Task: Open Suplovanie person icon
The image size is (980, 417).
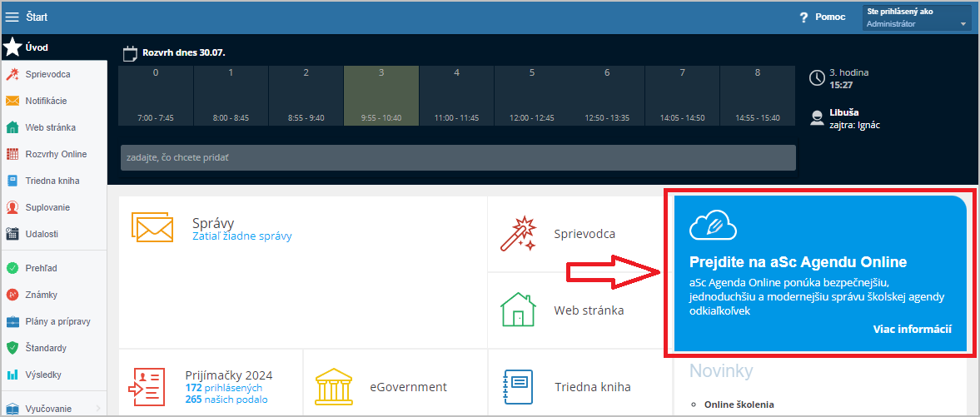Action: click(x=12, y=207)
